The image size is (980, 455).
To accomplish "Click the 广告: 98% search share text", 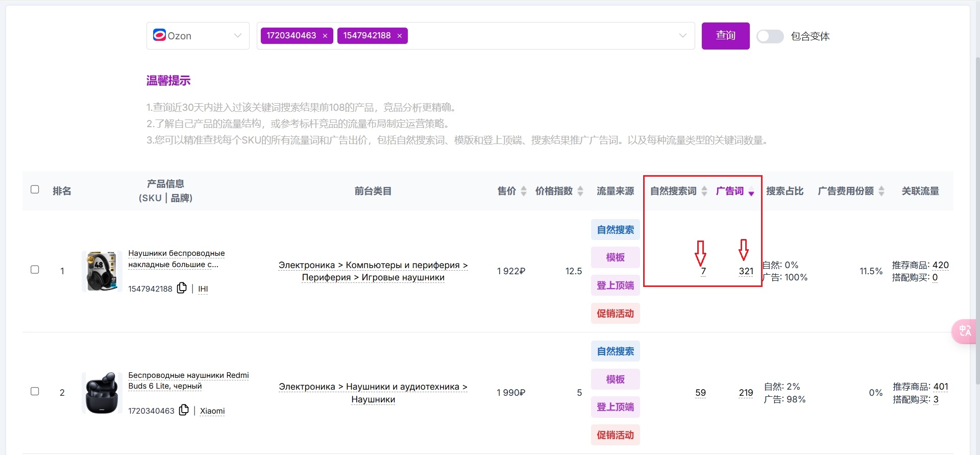I will click(785, 399).
